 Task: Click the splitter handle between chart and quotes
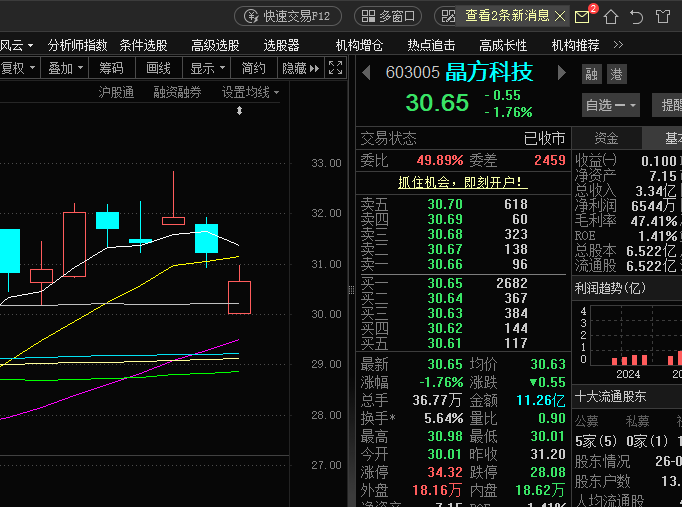pyautogui.click(x=351, y=290)
